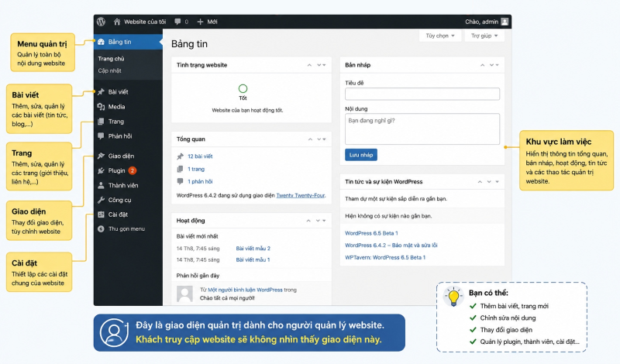Screen dimensions: 620x364
Task: Open the Tùy chọn screen options dropdown
Action: click(x=440, y=36)
